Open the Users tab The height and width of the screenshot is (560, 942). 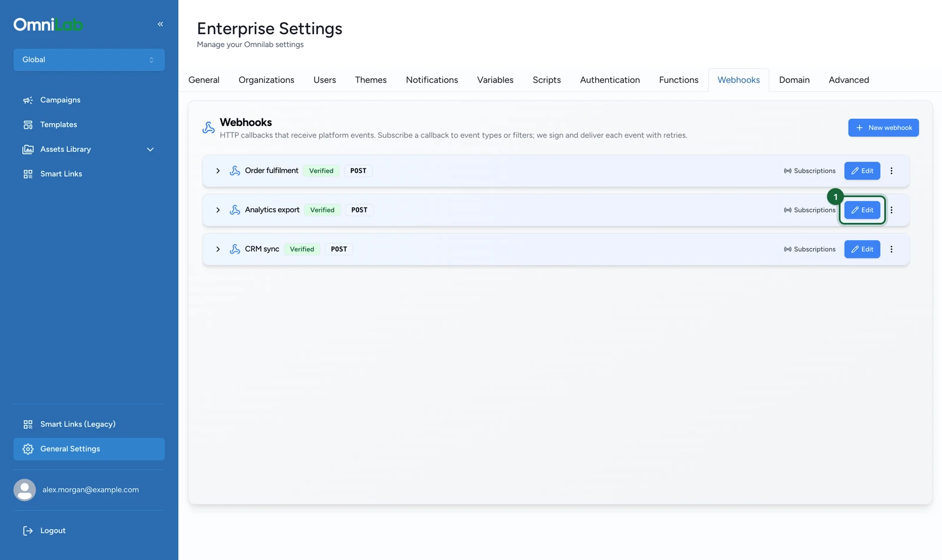point(324,80)
